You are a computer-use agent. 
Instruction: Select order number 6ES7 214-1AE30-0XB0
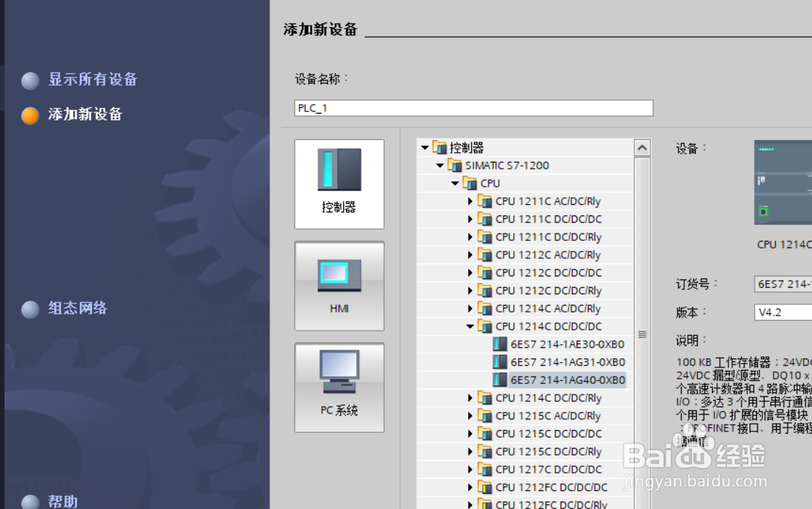567,344
